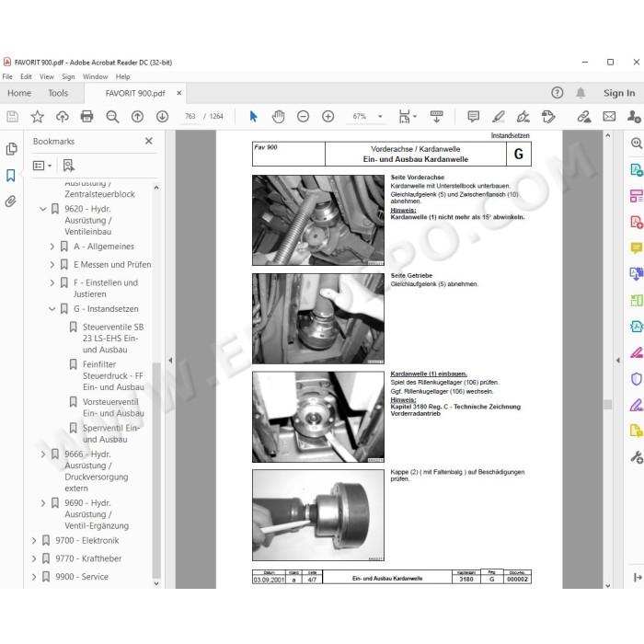
Task: Expand the 9700 - Elektronik bookmark
Action: [x=34, y=541]
